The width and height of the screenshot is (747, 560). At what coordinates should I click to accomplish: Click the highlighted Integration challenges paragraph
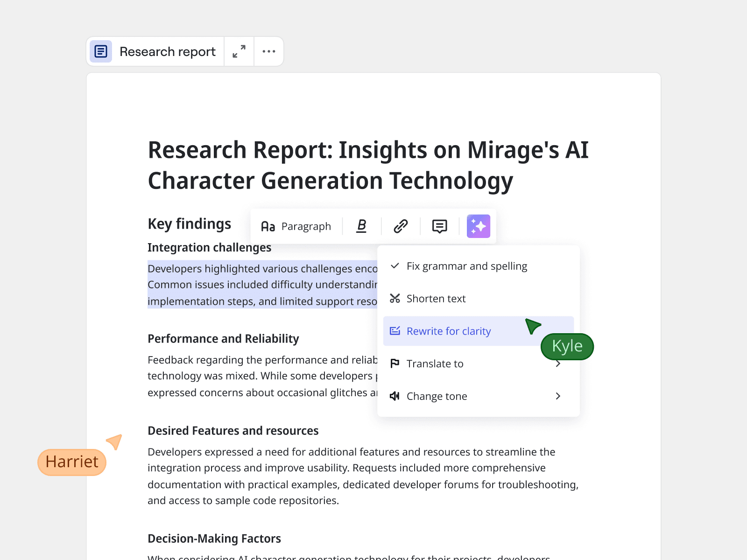(x=261, y=285)
